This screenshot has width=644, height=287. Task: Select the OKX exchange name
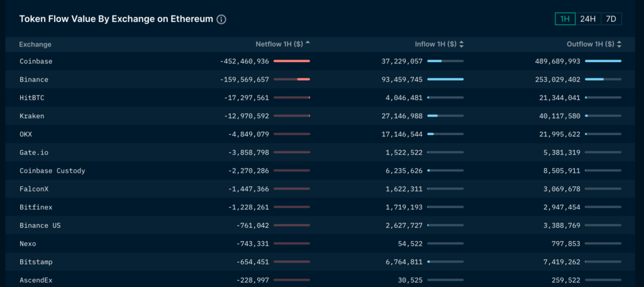click(x=26, y=134)
